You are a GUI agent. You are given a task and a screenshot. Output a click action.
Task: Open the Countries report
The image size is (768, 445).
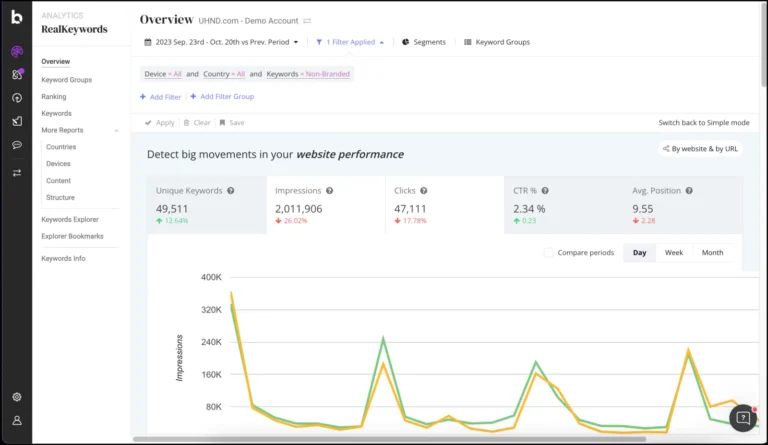click(x=61, y=147)
